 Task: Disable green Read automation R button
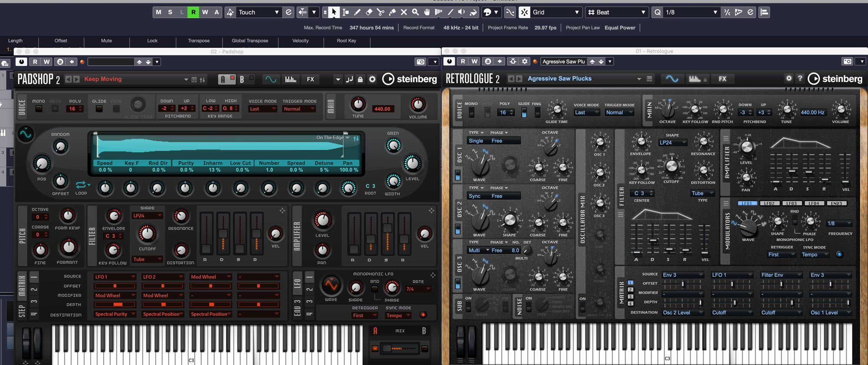pos(193,12)
